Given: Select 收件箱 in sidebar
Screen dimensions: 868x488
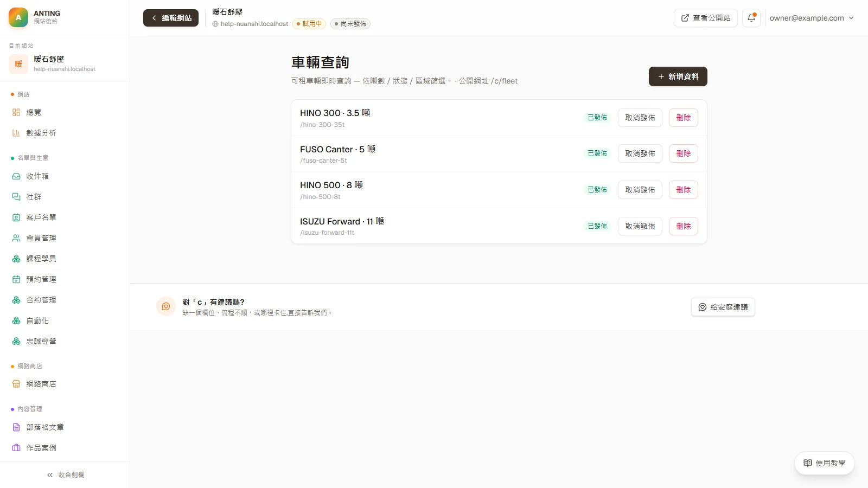Looking at the screenshot, I should 65,176.
